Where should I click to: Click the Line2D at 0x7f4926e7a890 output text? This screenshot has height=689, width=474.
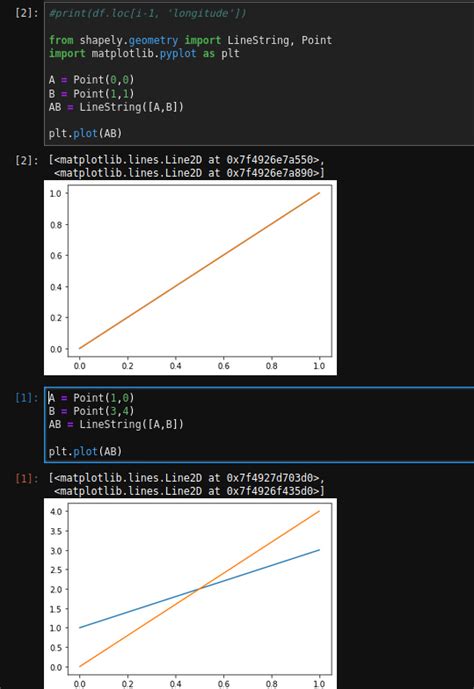pos(189,173)
